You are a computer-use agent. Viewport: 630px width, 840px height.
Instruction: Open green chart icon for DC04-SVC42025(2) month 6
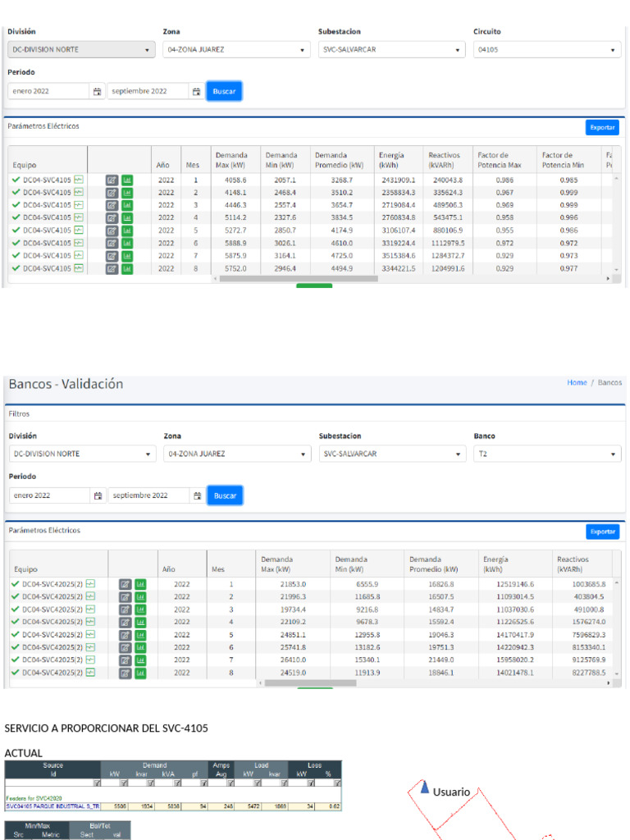click(x=140, y=648)
